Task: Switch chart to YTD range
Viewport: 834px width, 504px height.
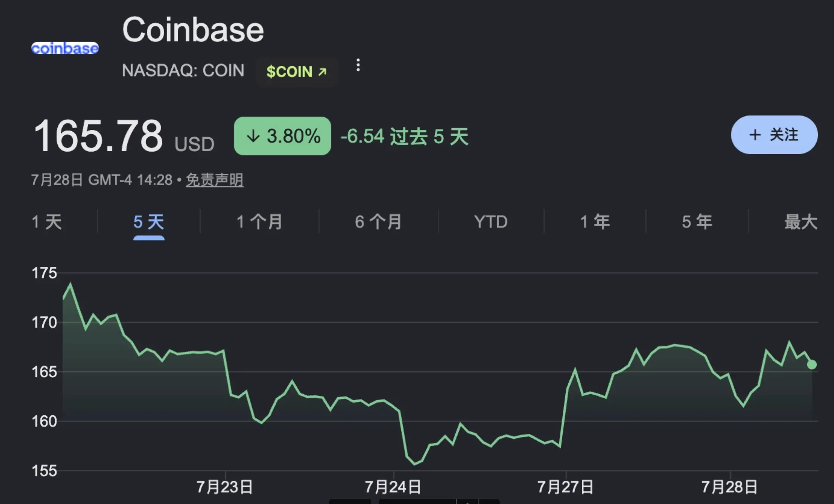Action: [491, 222]
